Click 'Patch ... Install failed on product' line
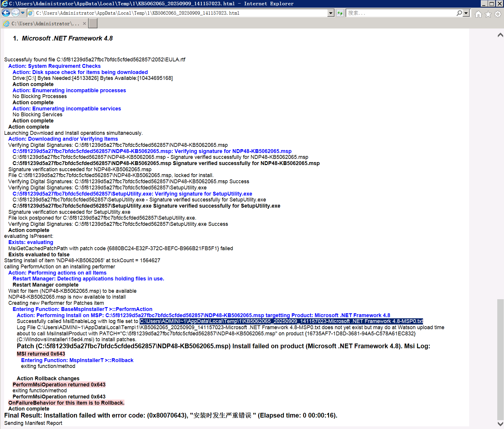This screenshot has height=429, width=504. (x=223, y=346)
